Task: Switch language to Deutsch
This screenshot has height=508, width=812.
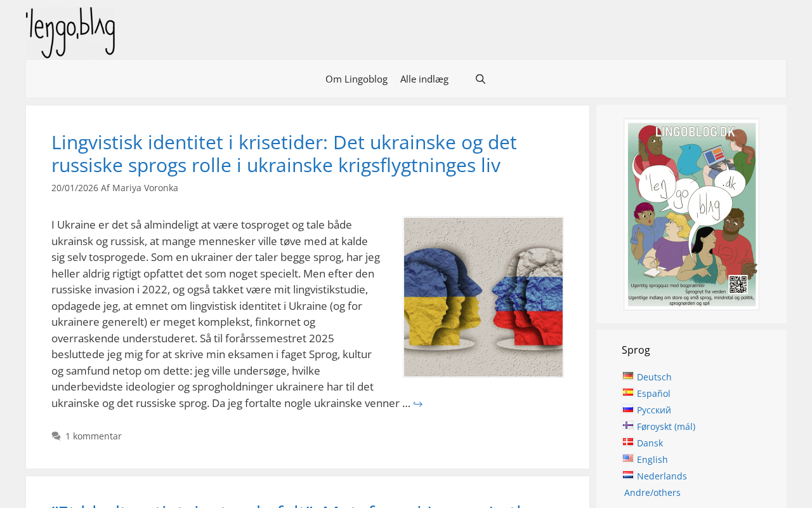Action: click(x=654, y=377)
